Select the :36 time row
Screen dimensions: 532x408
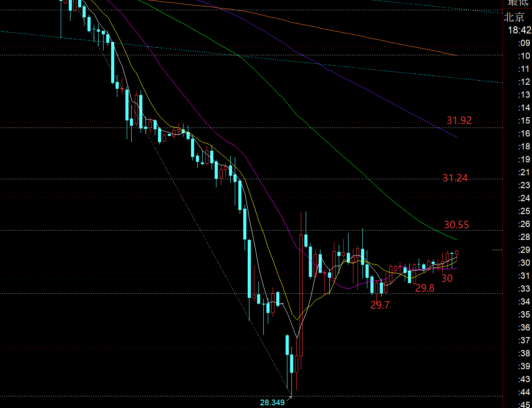(x=524, y=328)
